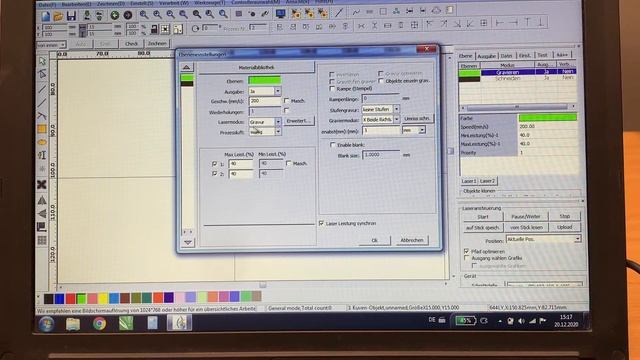
Task: Toggle Objekte einzeln grav. checkbox
Action: pos(381,81)
